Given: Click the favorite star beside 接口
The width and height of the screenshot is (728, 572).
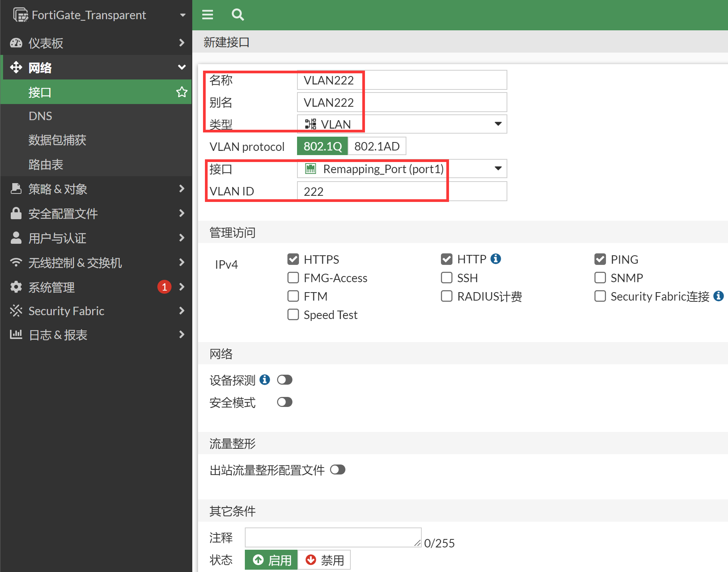Looking at the screenshot, I should point(182,92).
